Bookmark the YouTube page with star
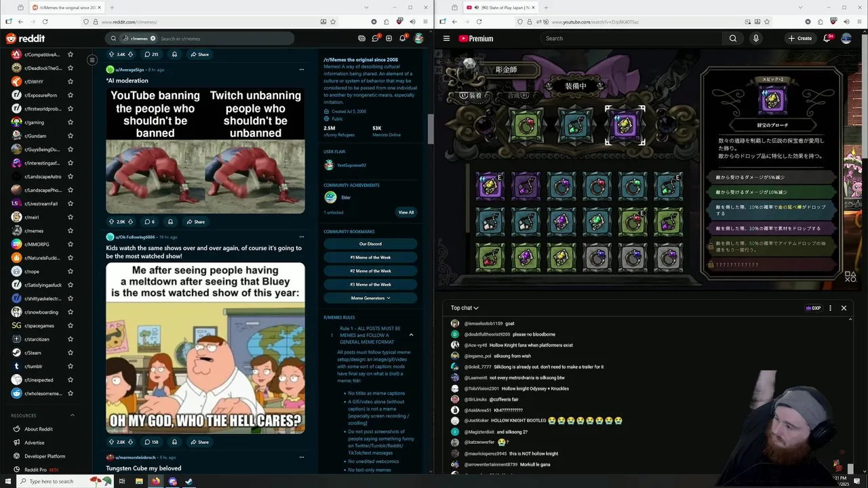This screenshot has width=868, height=488. coord(767,22)
